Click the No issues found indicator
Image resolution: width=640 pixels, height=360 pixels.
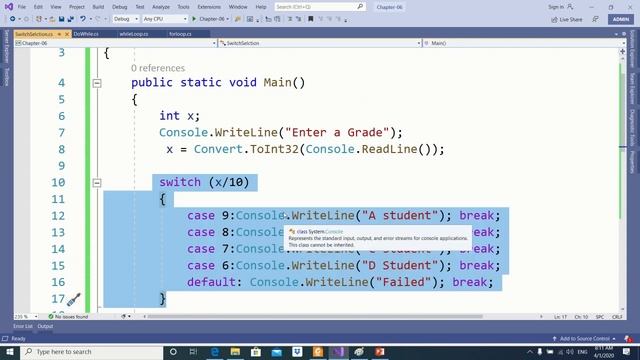coord(68,316)
